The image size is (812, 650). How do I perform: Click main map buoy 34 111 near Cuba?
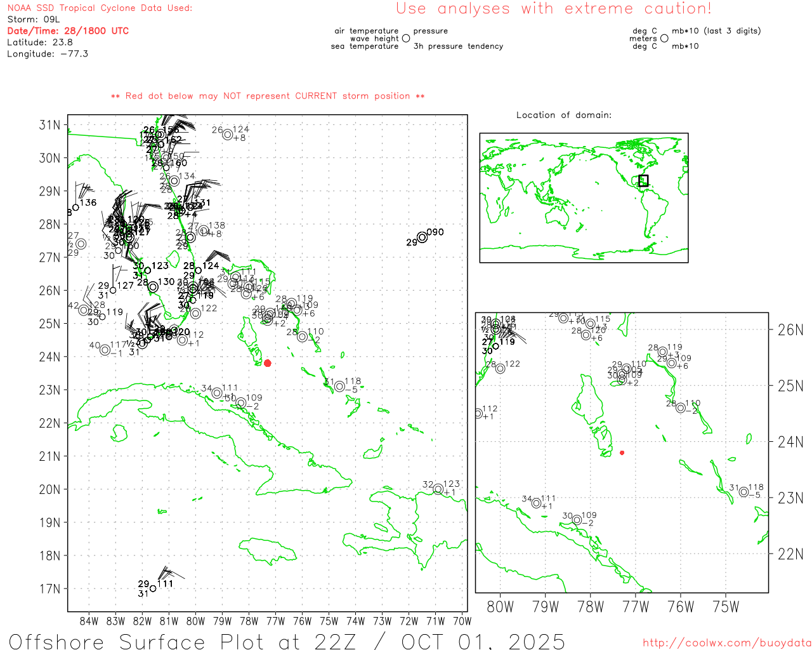[x=217, y=393]
